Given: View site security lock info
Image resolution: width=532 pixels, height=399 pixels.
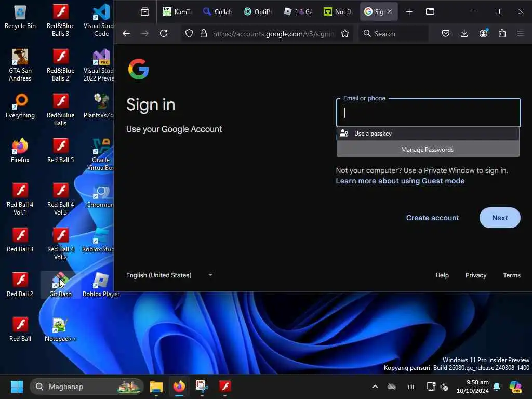Looking at the screenshot, I should pos(204,34).
